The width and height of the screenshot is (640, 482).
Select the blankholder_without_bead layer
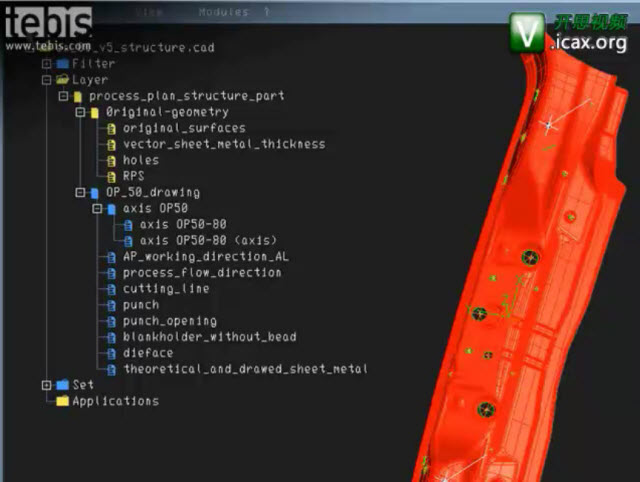(209, 337)
